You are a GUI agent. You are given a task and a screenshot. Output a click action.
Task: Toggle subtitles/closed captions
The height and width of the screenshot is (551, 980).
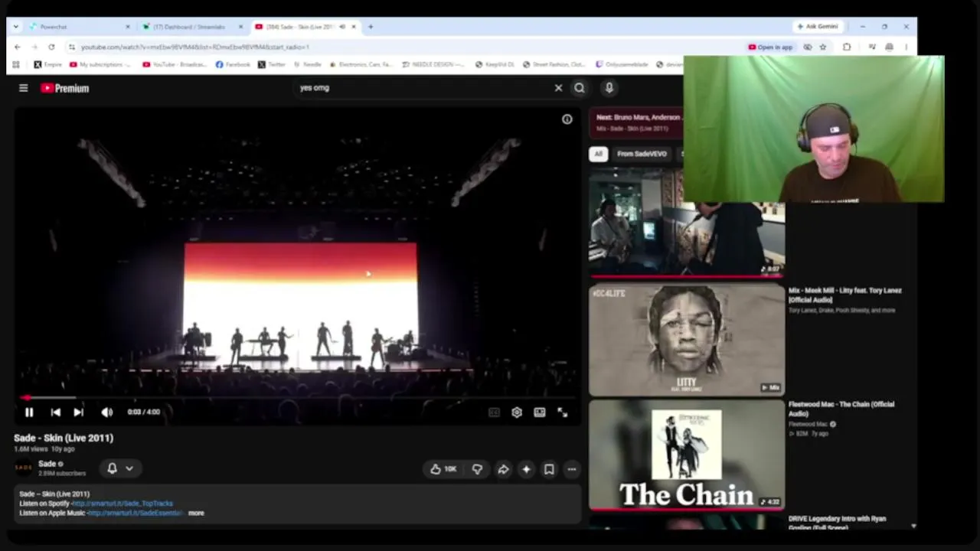(x=495, y=412)
